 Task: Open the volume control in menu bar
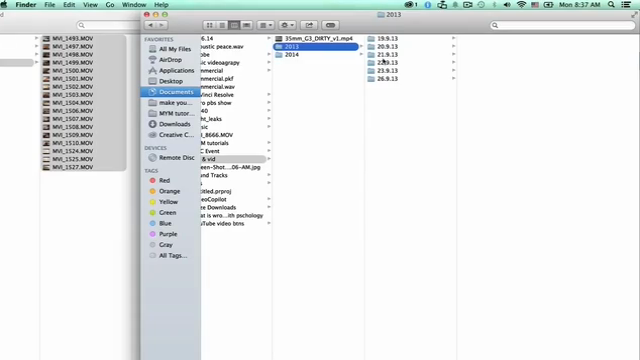tap(507, 4)
